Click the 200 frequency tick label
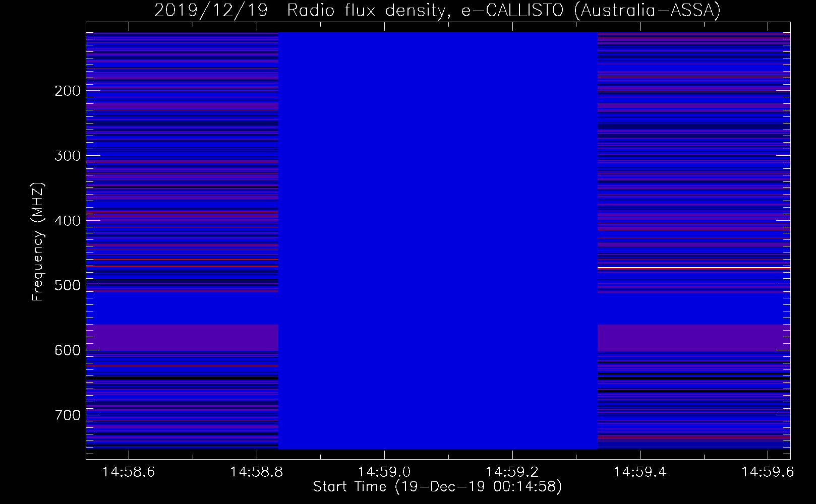Image resolution: width=816 pixels, height=504 pixels. coord(68,91)
